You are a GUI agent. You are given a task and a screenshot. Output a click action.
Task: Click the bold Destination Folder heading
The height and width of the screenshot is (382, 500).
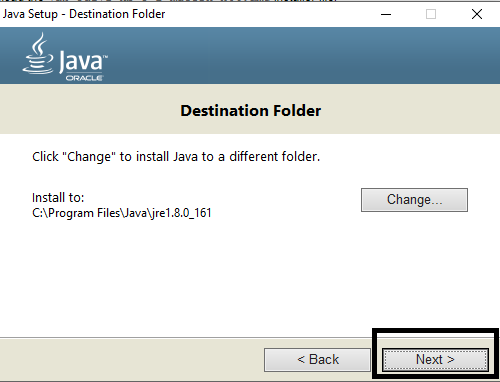point(251,111)
